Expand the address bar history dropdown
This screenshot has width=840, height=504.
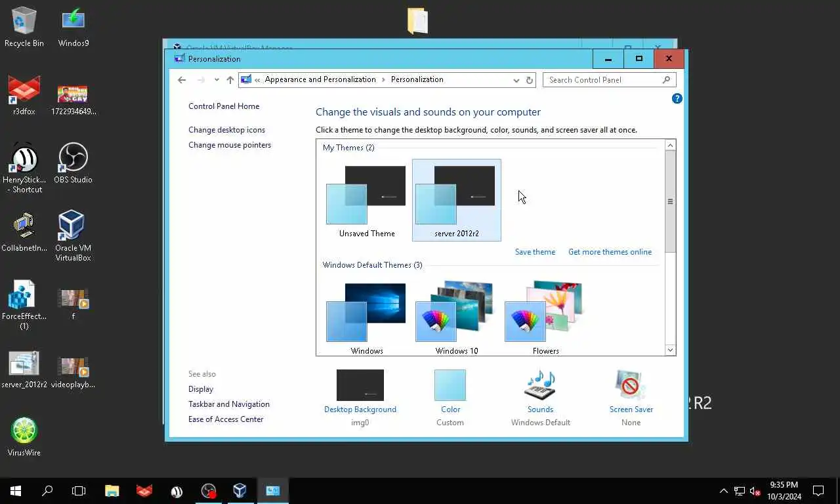[x=516, y=80]
